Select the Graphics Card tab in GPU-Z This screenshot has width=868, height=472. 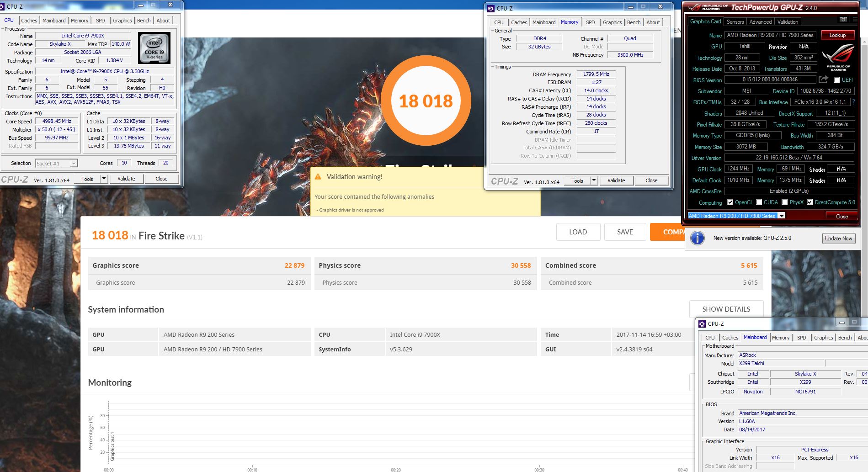[x=705, y=21]
